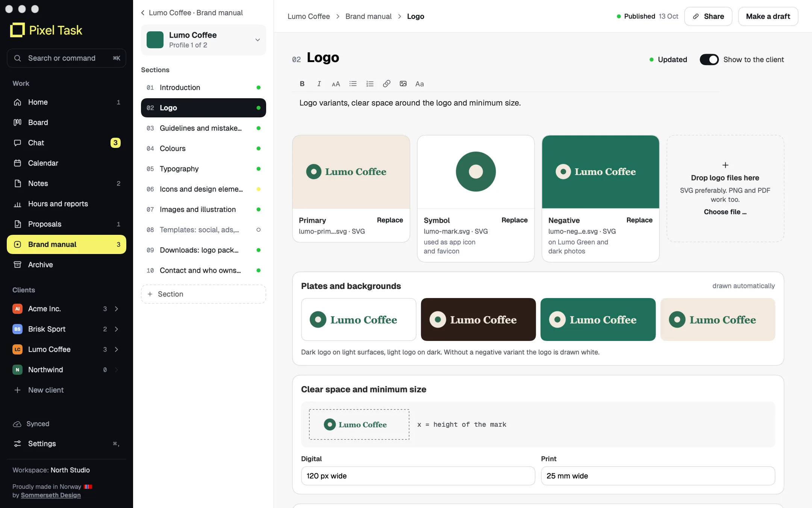Viewport: 812px width, 508px height.
Task: Replace the Symbol logo file
Action: pyautogui.click(x=514, y=220)
